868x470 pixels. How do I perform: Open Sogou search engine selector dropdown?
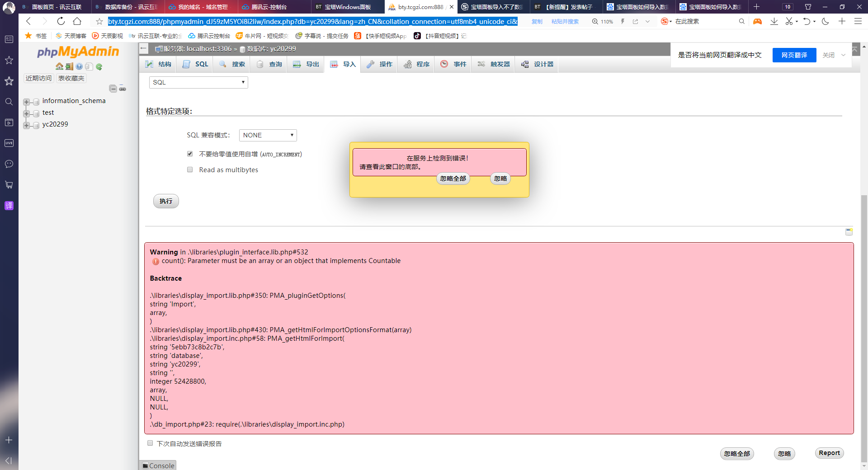(x=666, y=21)
